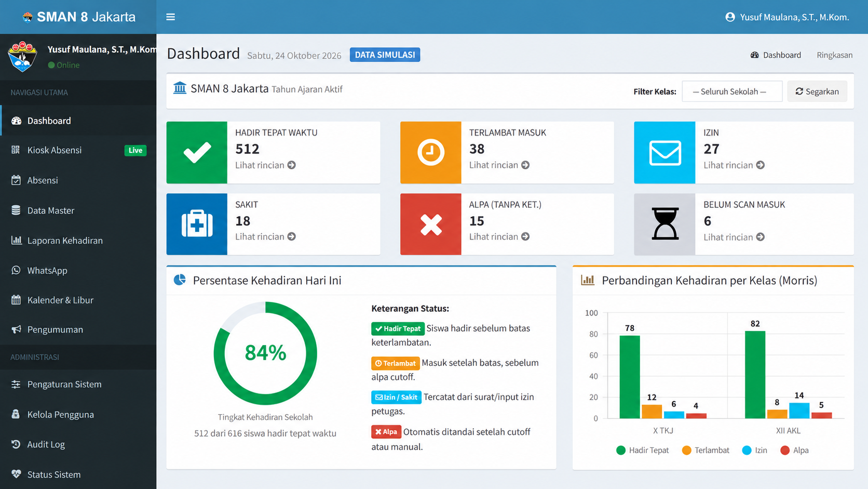The image size is (868, 489).
Task: Open the Yusuf Maulana user menu in top bar
Action: tap(787, 17)
